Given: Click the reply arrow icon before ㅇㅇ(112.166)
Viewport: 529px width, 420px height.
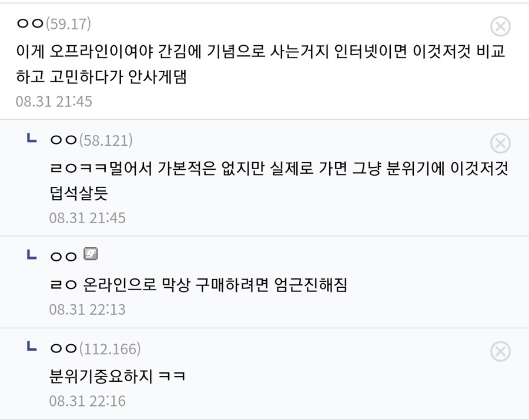Looking at the screenshot, I should click(x=32, y=347).
